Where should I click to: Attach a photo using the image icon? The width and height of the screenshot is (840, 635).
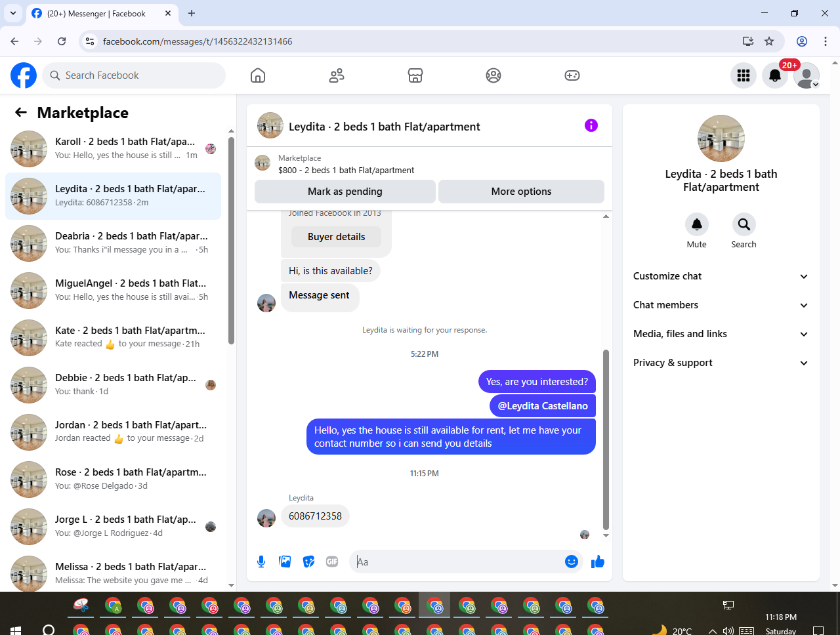pyautogui.click(x=285, y=562)
